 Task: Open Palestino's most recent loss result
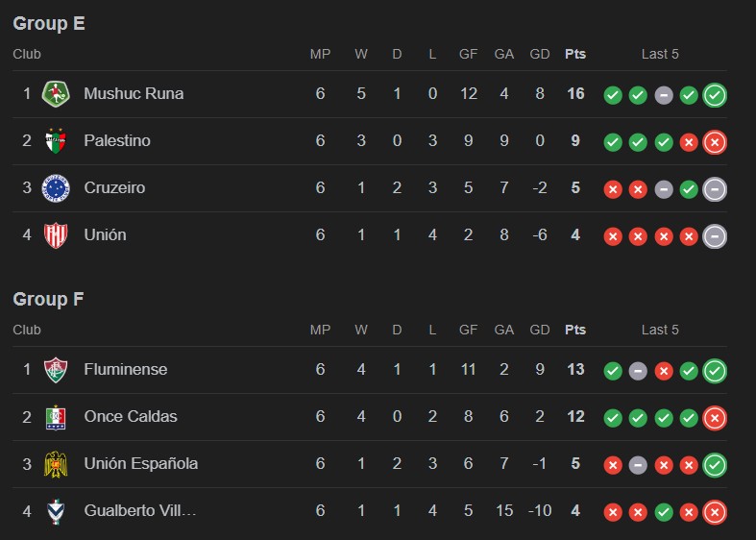(x=714, y=142)
